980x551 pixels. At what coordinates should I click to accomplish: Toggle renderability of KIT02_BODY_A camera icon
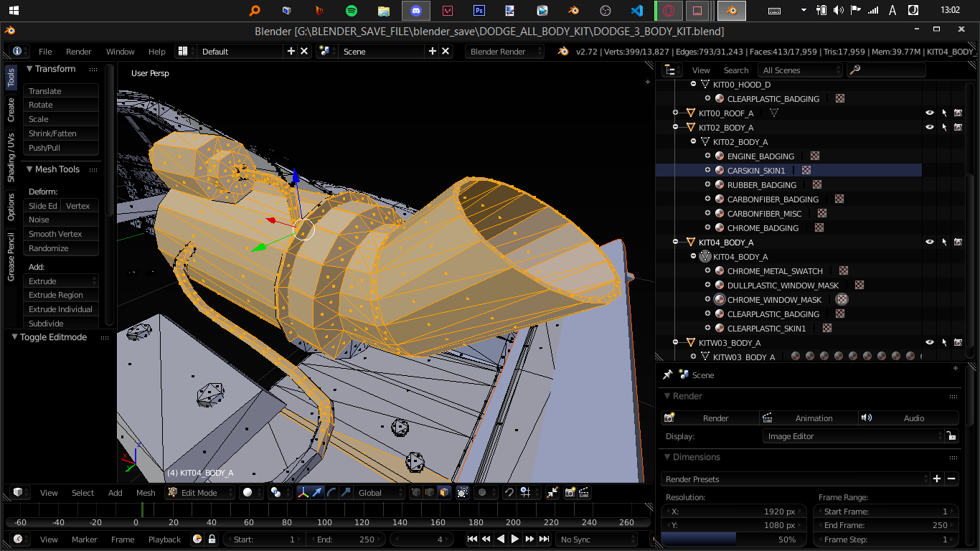pos(958,127)
